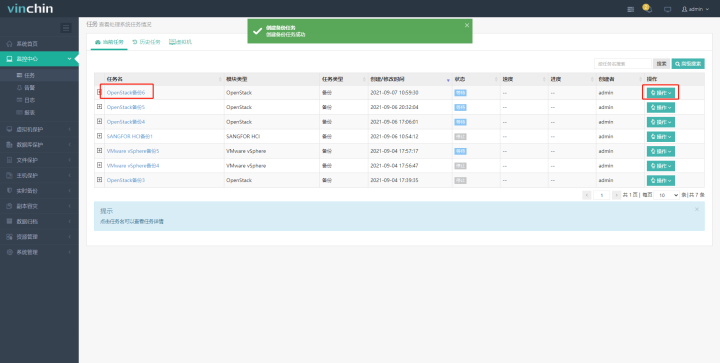Open operations dropdown for OpenStack backup 5
This screenshot has height=363, width=720.
(661, 107)
